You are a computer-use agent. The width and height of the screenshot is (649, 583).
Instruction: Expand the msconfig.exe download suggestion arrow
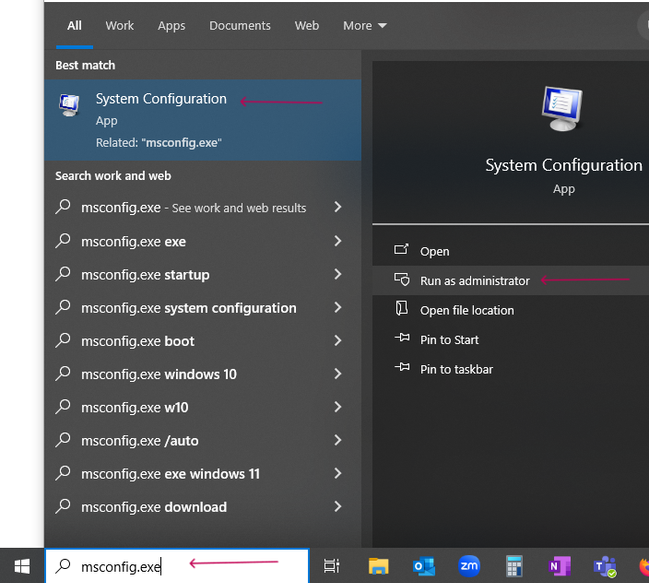[338, 507]
